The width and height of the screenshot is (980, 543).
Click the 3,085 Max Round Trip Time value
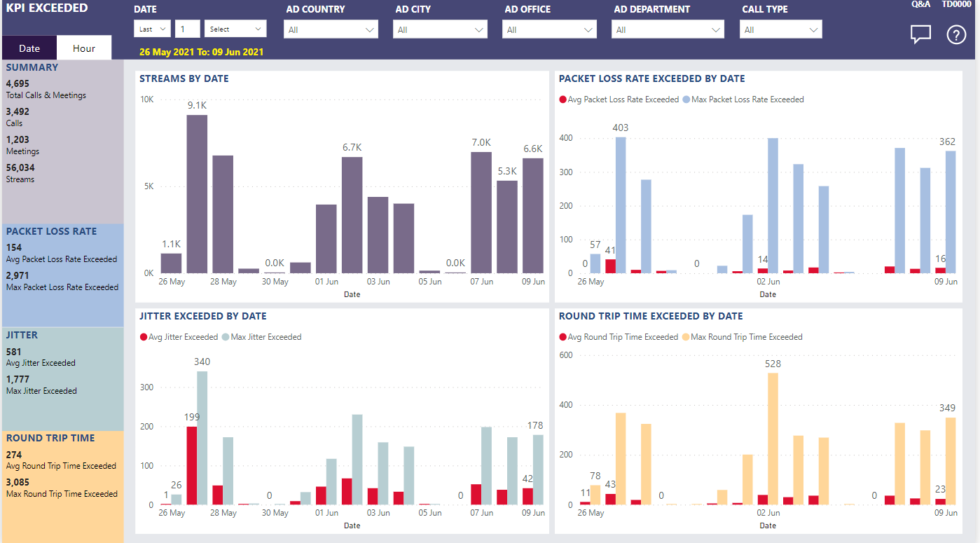click(x=18, y=482)
